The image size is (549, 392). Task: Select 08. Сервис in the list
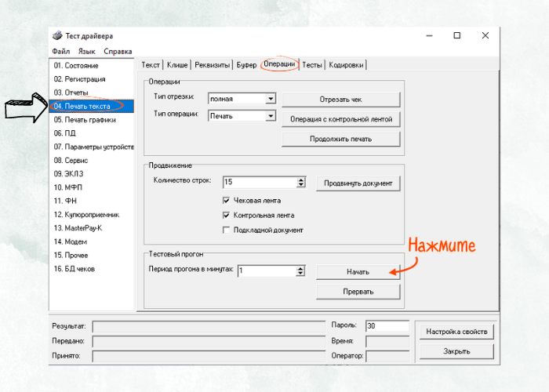coord(92,160)
